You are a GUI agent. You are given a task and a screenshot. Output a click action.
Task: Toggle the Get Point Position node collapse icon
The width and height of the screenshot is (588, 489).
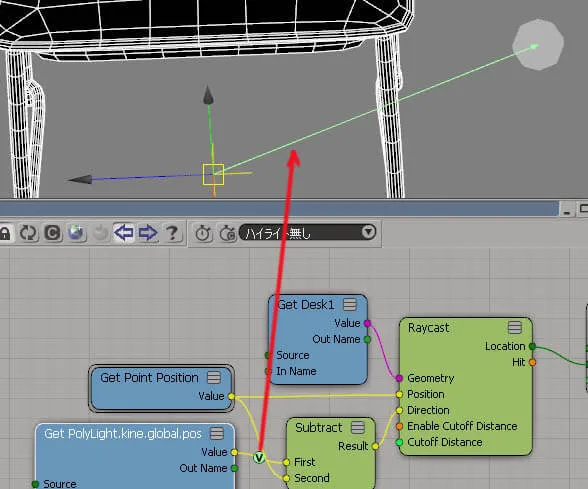point(214,377)
